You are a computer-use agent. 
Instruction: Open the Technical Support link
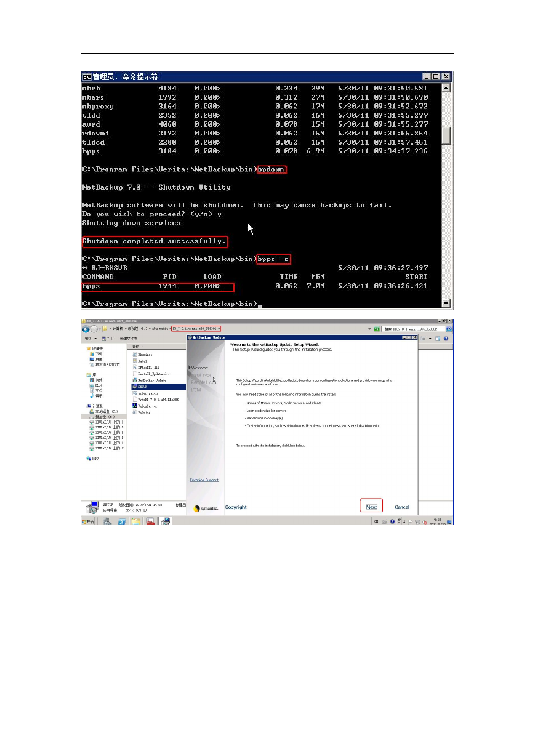pos(204,480)
